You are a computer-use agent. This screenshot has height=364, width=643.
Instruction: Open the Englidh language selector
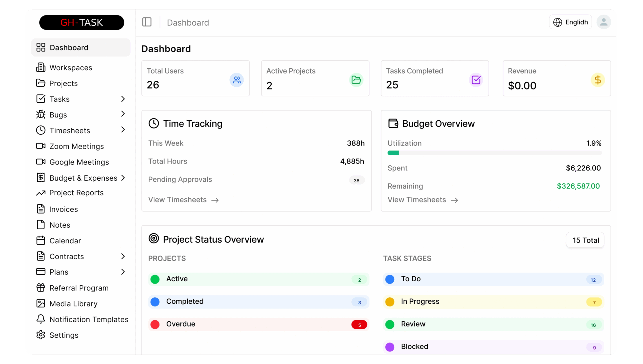(x=570, y=22)
